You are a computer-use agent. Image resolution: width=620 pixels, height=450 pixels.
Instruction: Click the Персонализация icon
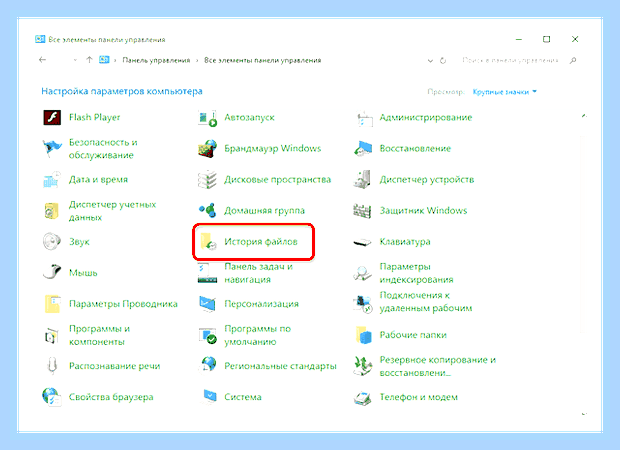208,304
